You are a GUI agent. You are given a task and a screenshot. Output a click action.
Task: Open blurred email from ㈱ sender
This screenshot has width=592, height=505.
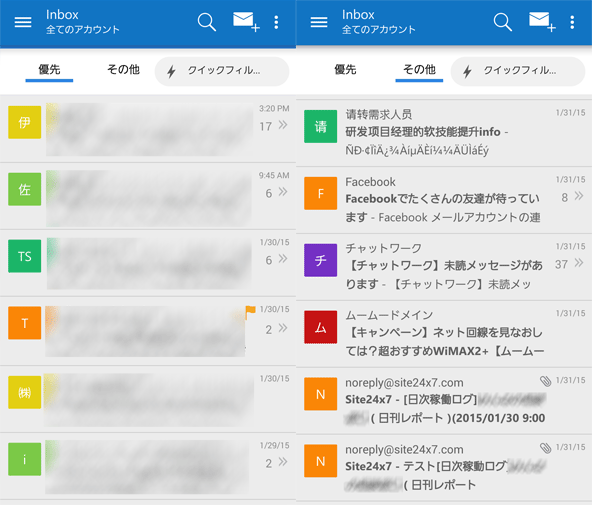(148, 399)
